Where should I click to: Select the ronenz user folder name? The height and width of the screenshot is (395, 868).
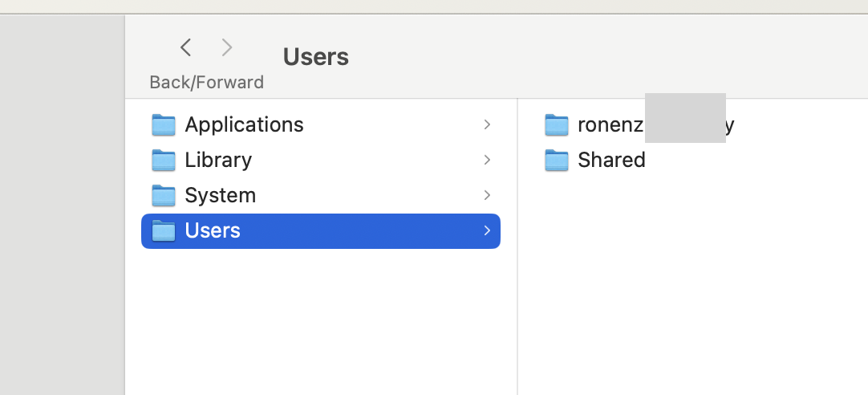(610, 124)
